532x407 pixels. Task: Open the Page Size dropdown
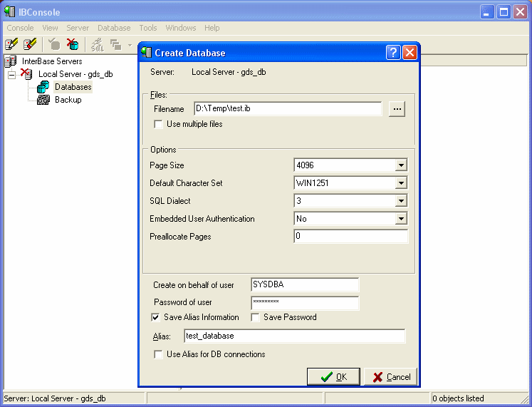pyautogui.click(x=401, y=165)
